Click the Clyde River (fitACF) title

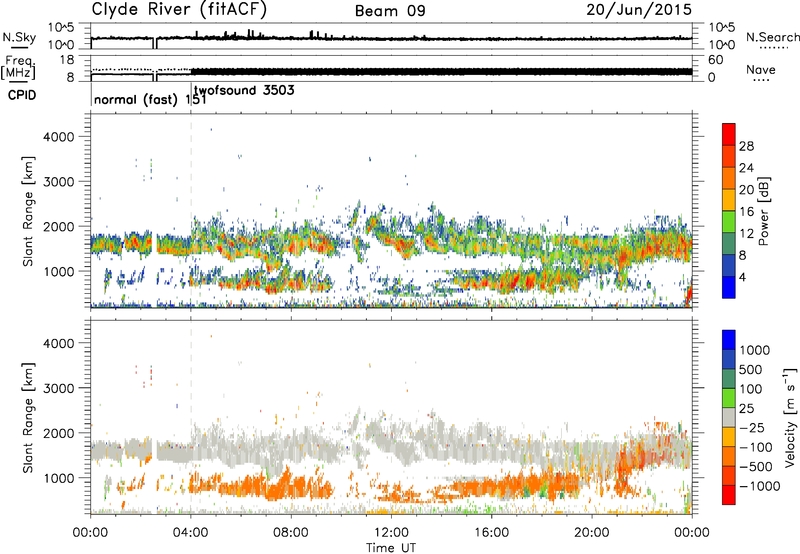179,10
